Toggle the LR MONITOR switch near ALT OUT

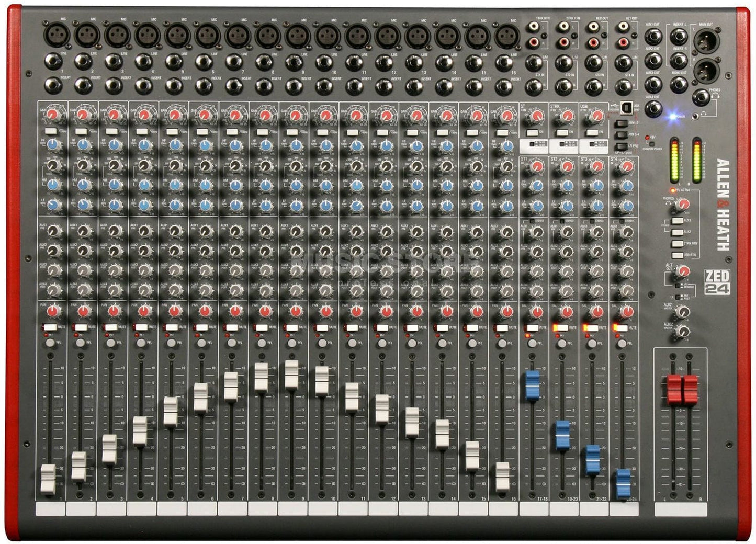click(x=678, y=286)
